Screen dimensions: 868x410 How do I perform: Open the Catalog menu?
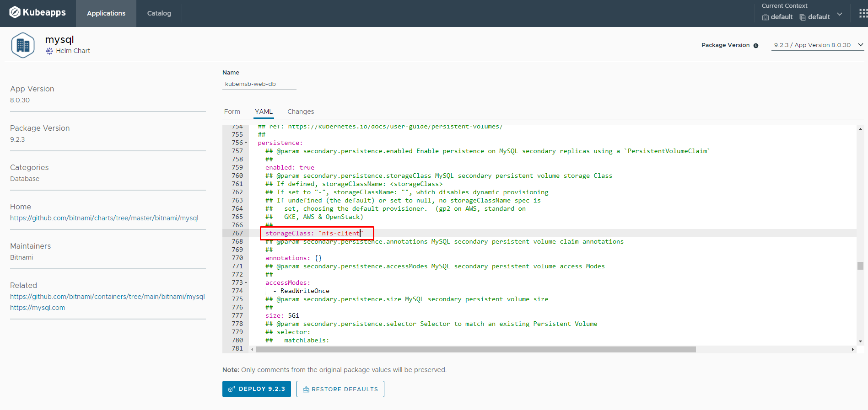(x=159, y=13)
